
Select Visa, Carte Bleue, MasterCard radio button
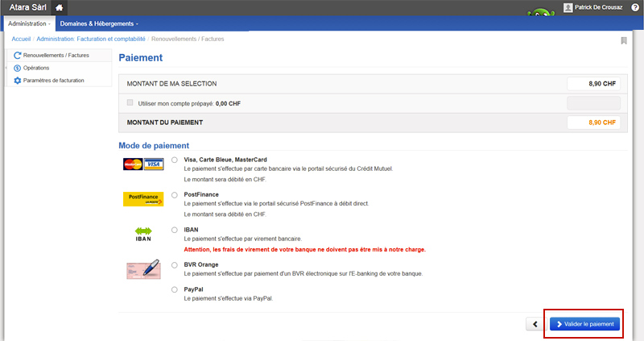(175, 160)
